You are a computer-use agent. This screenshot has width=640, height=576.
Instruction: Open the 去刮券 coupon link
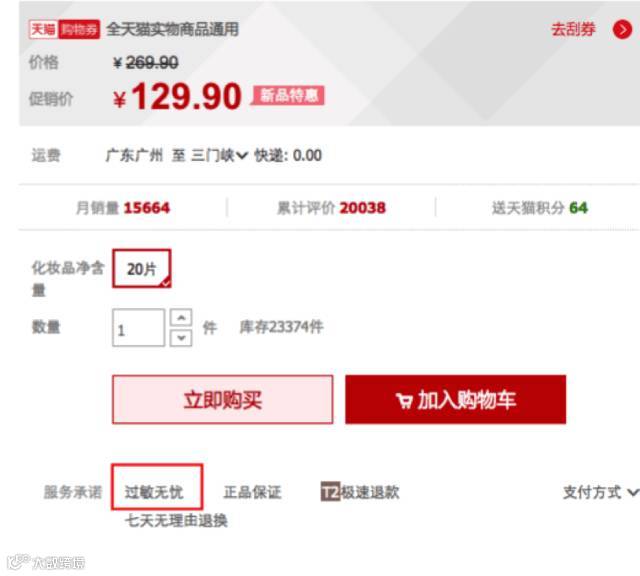(573, 29)
